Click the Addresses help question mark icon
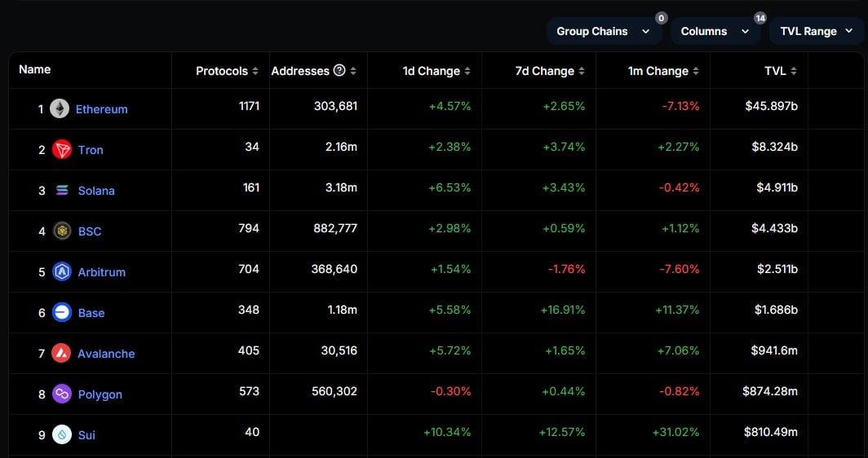The height and width of the screenshot is (458, 868). (339, 71)
